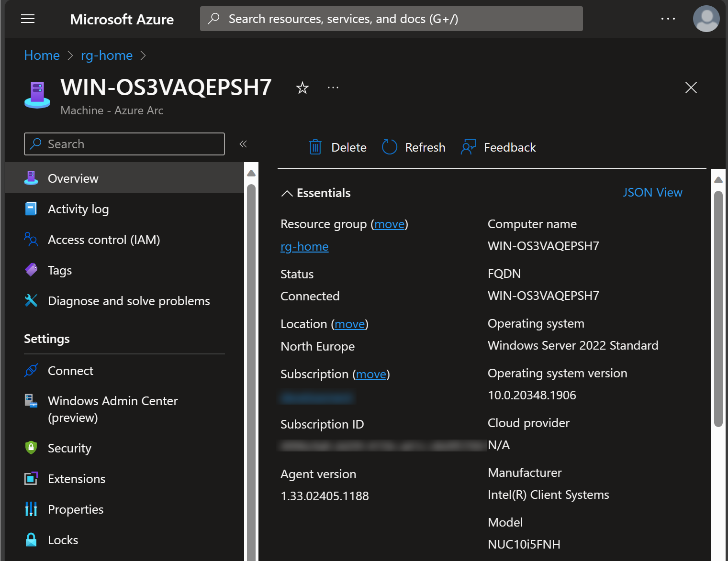Select Windows Server 2022 Standard text

(573, 345)
